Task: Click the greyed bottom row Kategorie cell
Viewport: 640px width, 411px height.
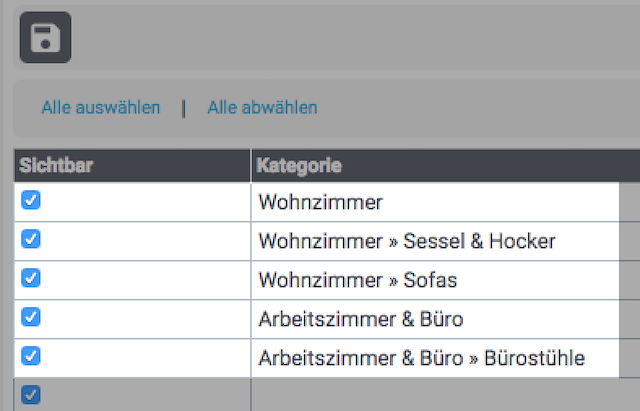Action: pos(446,395)
